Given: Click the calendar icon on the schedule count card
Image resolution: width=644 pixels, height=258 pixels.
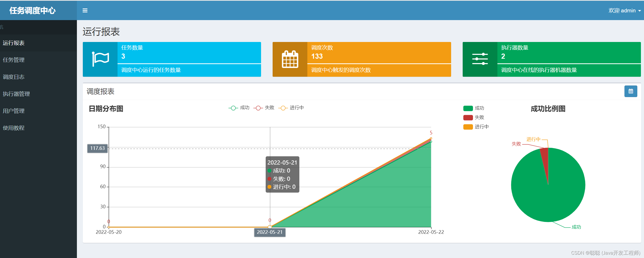Looking at the screenshot, I should 290,59.
